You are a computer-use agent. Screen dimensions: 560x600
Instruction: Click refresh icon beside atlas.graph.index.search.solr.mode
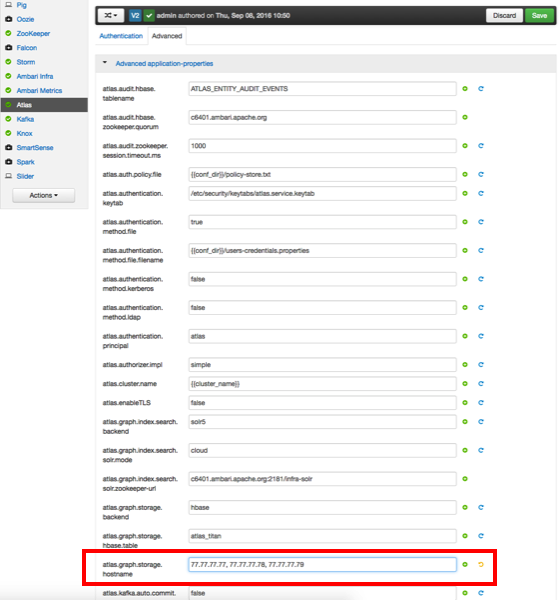(x=481, y=450)
